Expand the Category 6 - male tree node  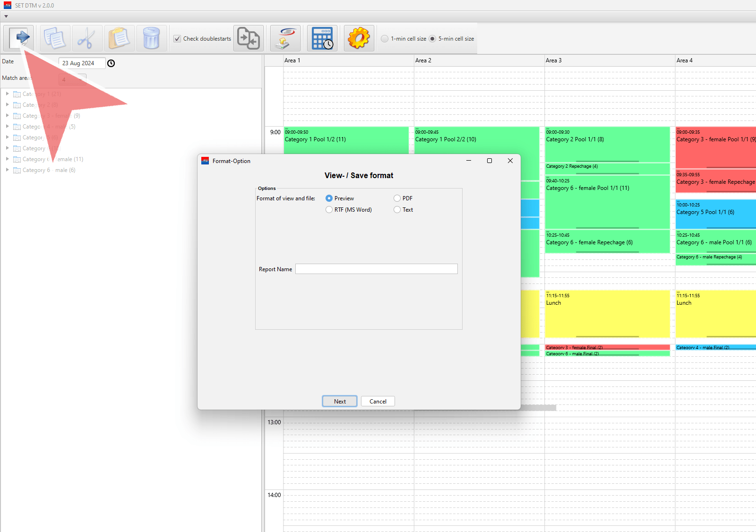(7, 170)
